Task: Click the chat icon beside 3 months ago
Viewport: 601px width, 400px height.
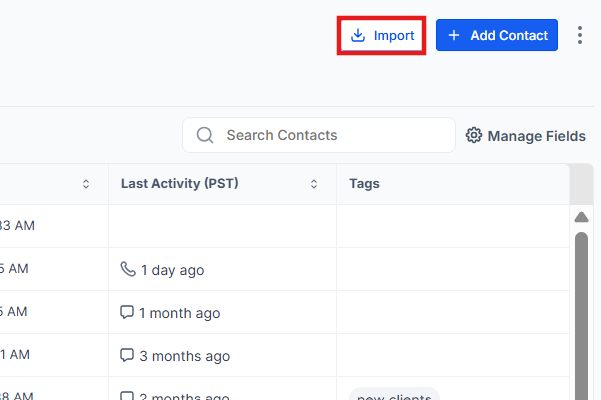Action: point(127,355)
